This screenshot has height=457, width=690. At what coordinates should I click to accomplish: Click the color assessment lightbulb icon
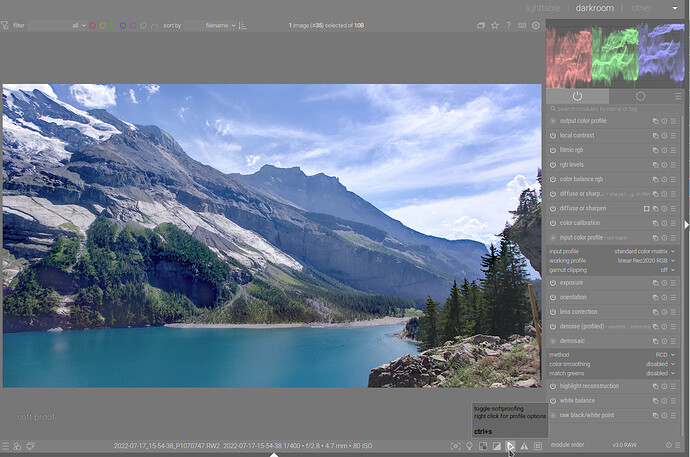468,446
